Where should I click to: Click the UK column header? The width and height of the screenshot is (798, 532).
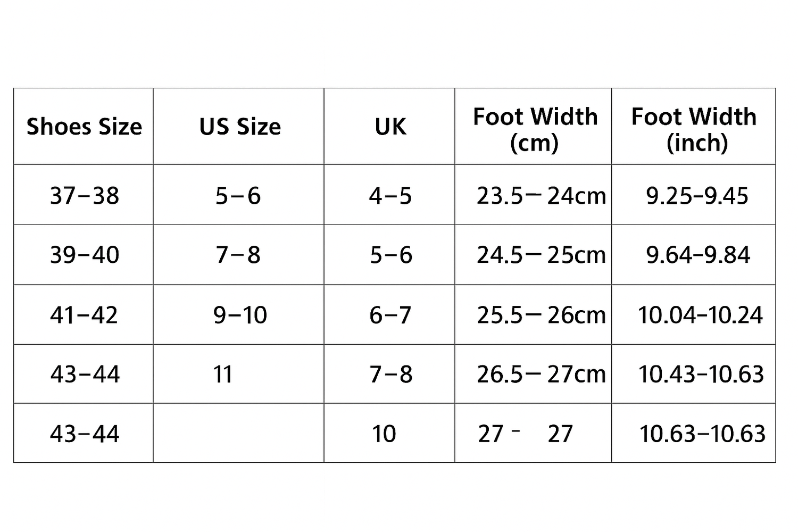[x=390, y=127]
